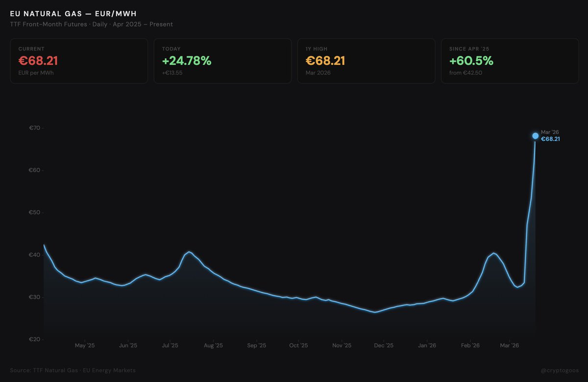Select the Jul '25 axis label
The height and width of the screenshot is (382, 588).
click(170, 345)
